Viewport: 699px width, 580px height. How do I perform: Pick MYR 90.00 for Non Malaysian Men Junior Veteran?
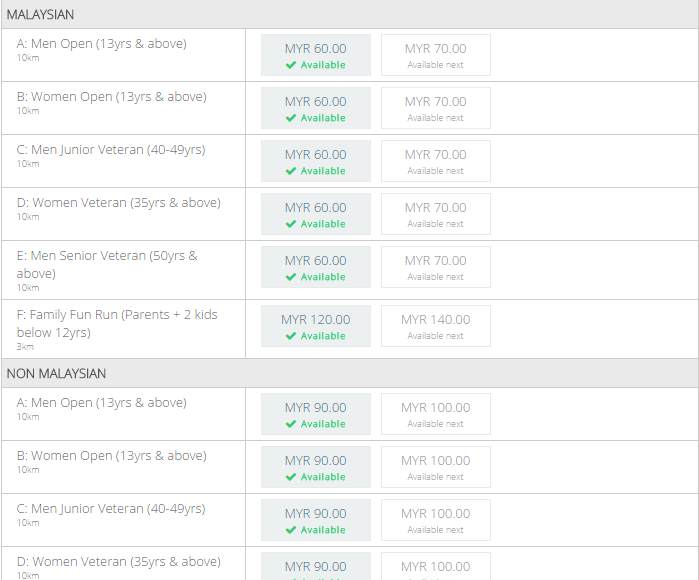[316, 520]
